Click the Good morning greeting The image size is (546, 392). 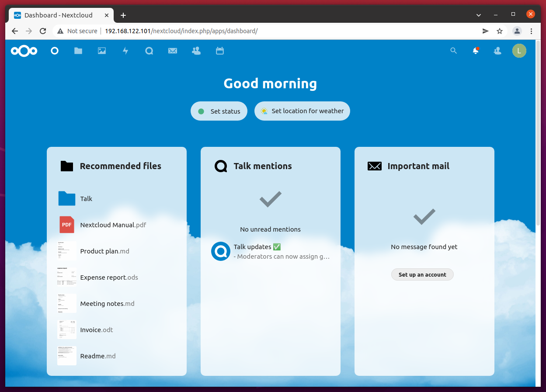coord(270,83)
